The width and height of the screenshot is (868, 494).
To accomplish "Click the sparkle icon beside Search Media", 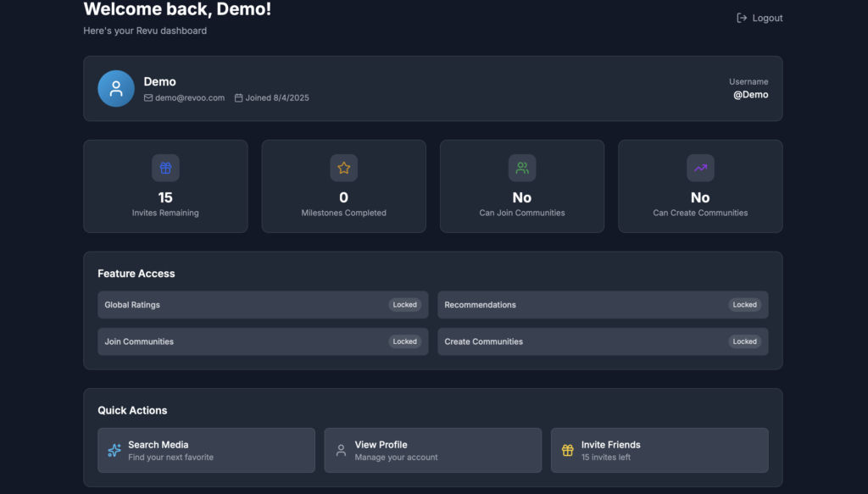I will (x=114, y=451).
